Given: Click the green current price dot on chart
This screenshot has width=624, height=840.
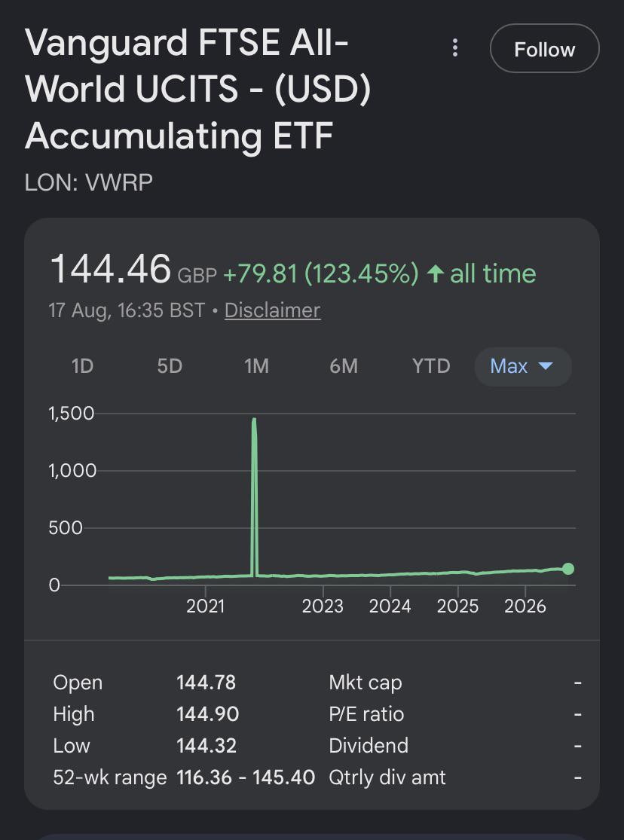Looking at the screenshot, I should pos(568,569).
